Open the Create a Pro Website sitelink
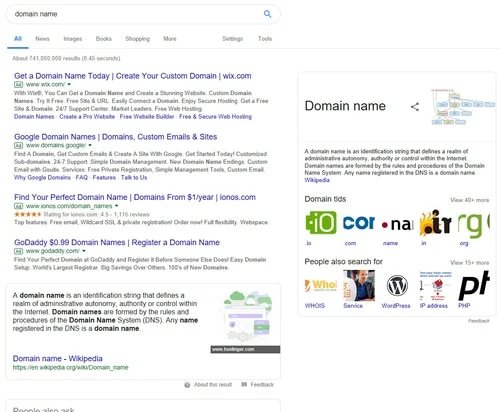Image resolution: width=500 pixels, height=412 pixels. (x=87, y=117)
